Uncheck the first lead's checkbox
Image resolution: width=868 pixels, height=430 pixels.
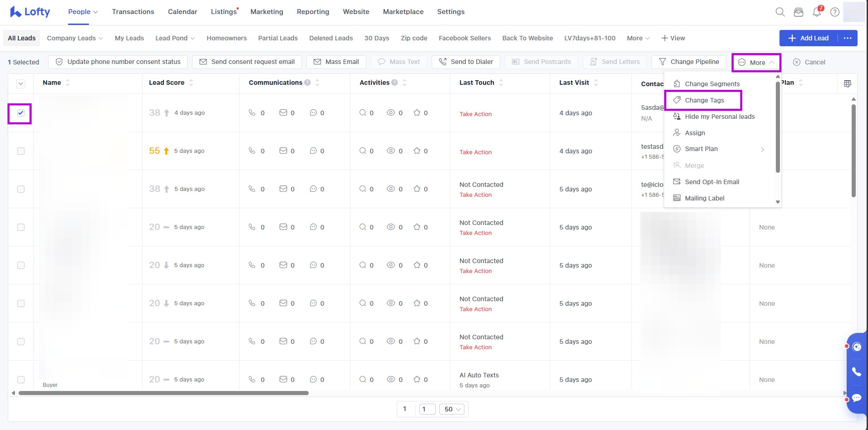(21, 113)
